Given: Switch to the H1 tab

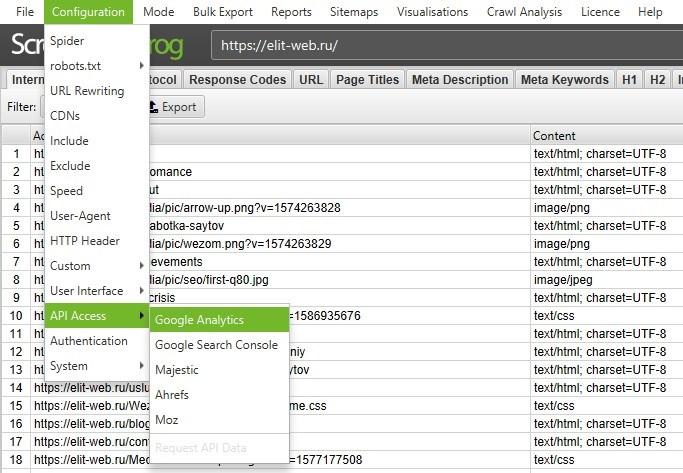Looking at the screenshot, I should click(629, 80).
